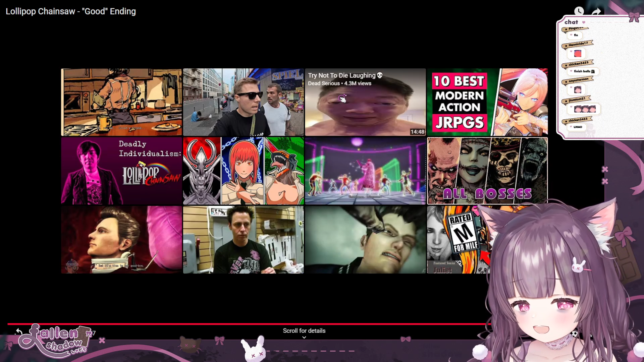Click the LMAO chat message
The height and width of the screenshot is (362, 644).
coord(578,127)
